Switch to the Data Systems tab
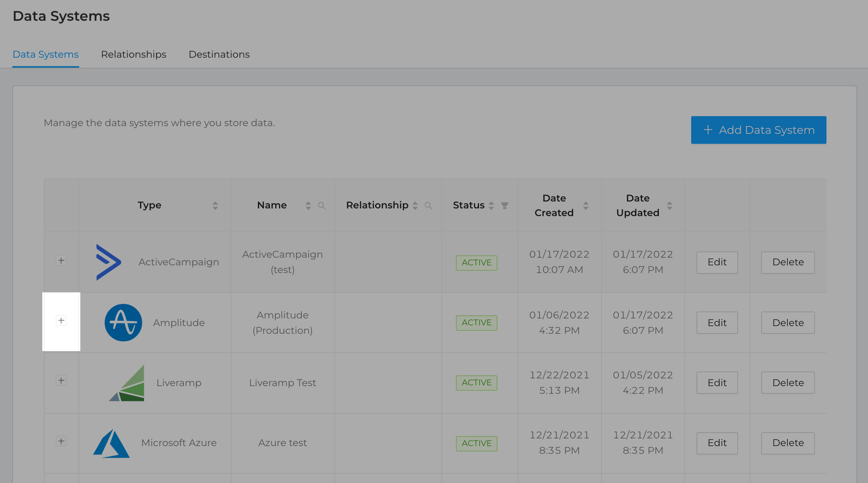The width and height of the screenshot is (868, 483). [46, 55]
